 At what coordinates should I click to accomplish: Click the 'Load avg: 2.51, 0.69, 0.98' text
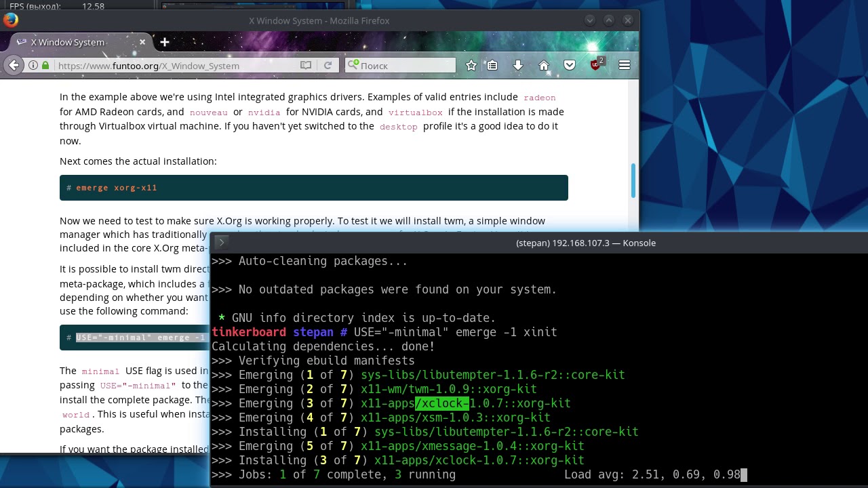click(x=652, y=474)
